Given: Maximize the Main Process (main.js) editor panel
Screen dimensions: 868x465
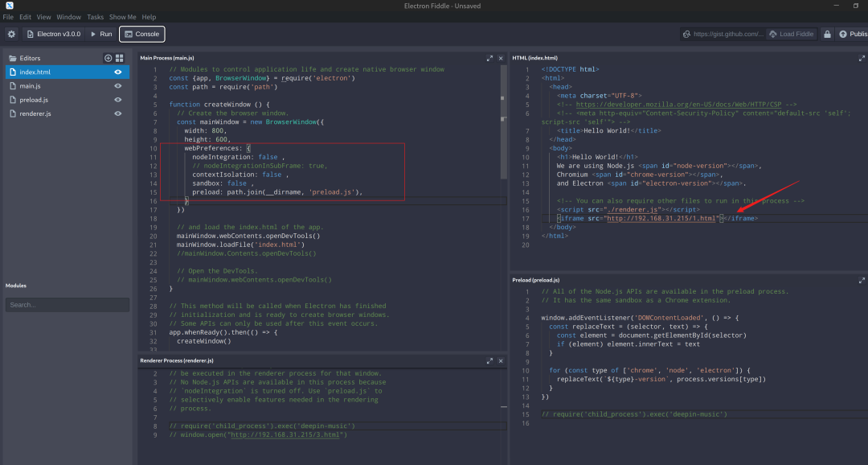Looking at the screenshot, I should point(490,58).
